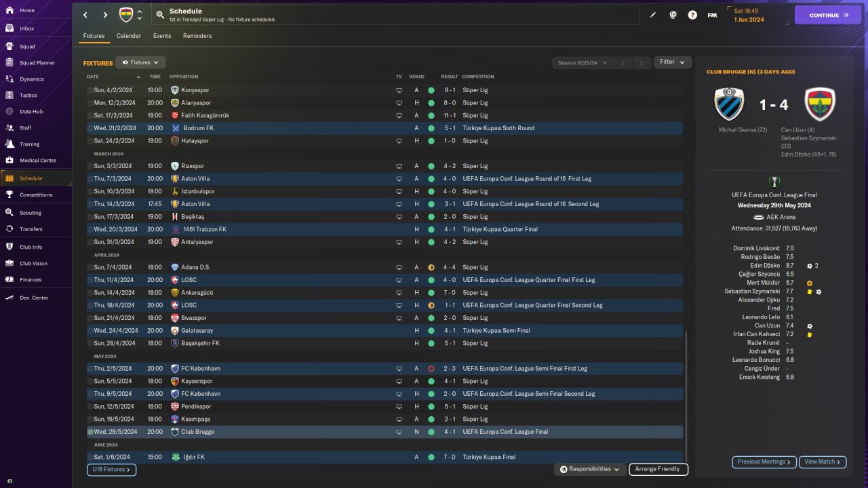The image size is (868, 488).
Task: Click the Club Brugge badge in the match panel
Action: pos(730,104)
